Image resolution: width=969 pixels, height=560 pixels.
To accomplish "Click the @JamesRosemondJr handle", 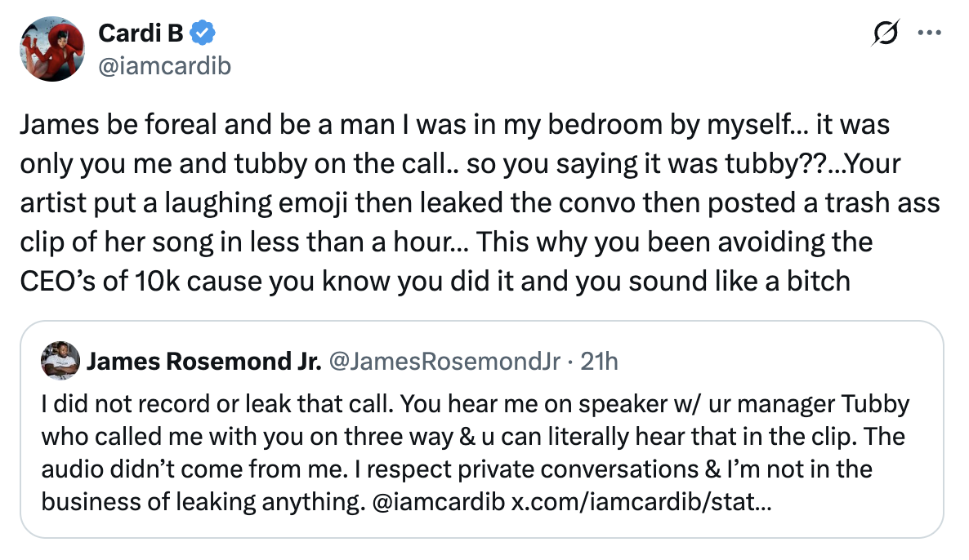I will click(x=444, y=362).
